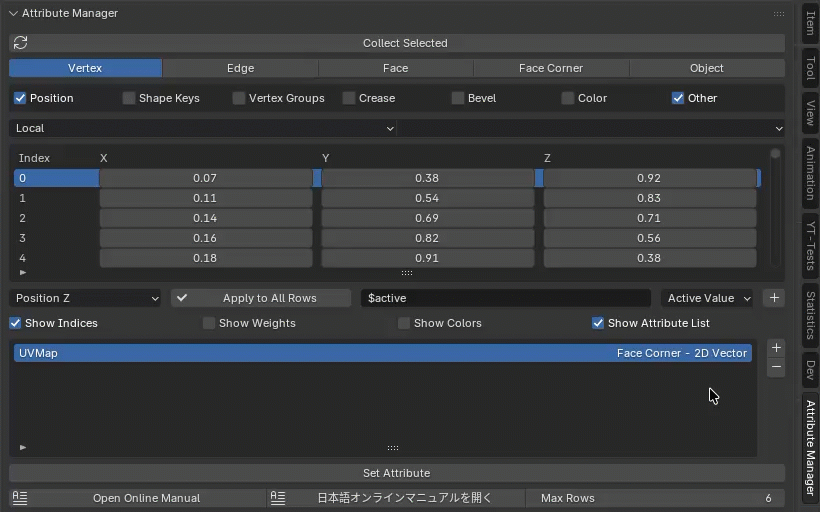Enable the Shape Keys checkbox
This screenshot has height=512, width=820.
point(129,98)
